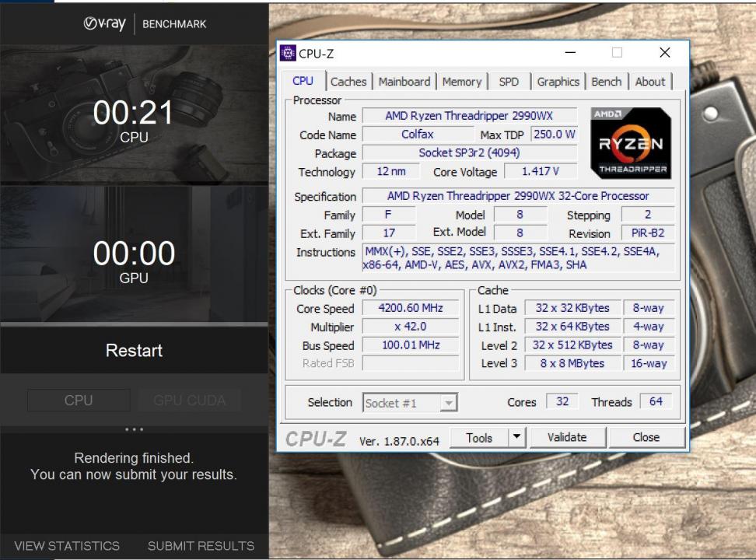Click the Max TDP value 250.0 W
This screenshot has width=756, height=560.
coord(554,134)
